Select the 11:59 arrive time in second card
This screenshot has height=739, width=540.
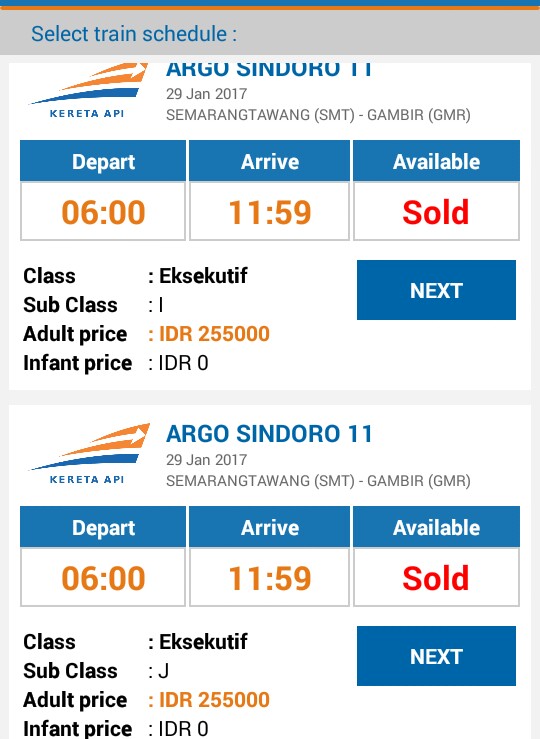(270, 577)
